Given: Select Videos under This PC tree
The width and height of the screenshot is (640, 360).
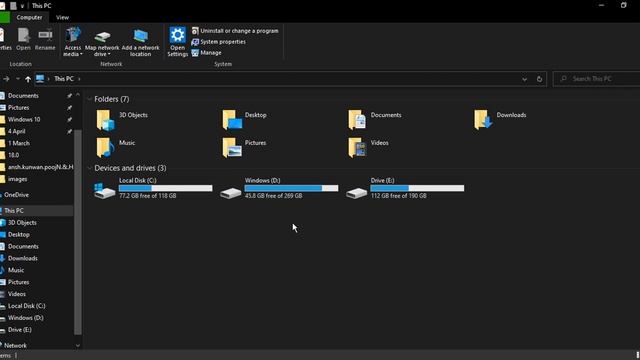Looking at the screenshot, I should click(x=17, y=294).
